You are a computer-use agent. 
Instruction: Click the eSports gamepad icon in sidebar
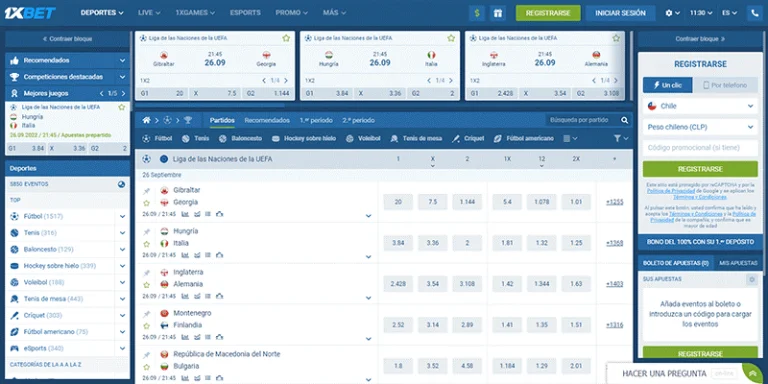[x=14, y=348]
